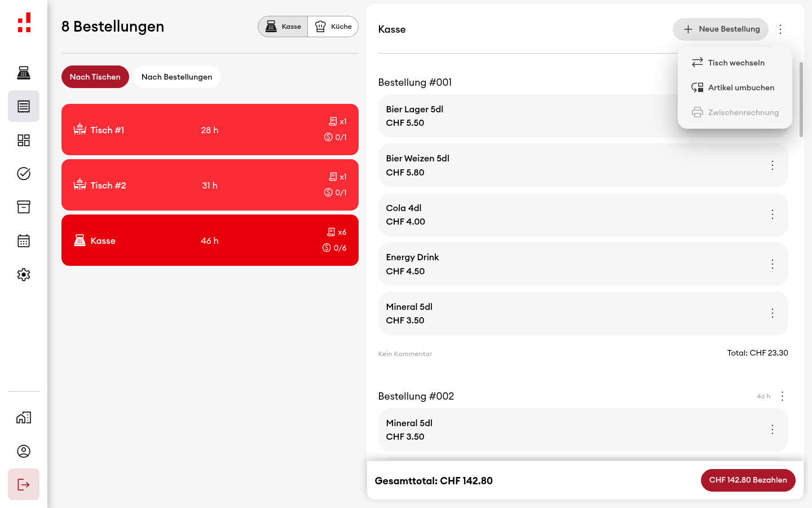812x508 pixels.
Task: Click the Neue Bestellung button
Action: (x=721, y=29)
